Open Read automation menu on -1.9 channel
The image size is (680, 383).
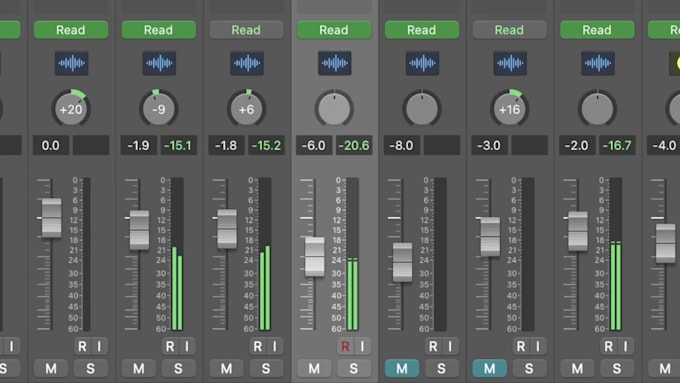tap(159, 30)
